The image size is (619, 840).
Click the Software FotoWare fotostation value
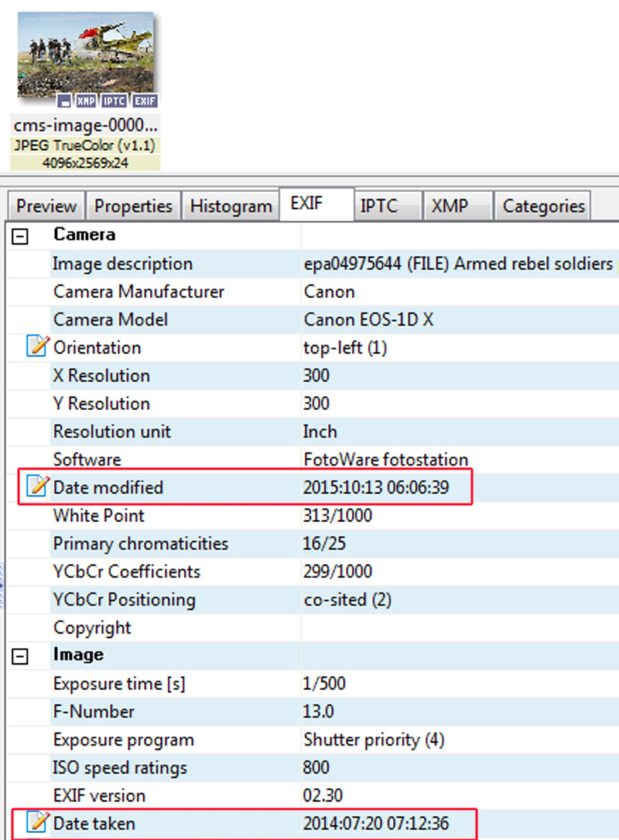pyautogui.click(x=386, y=459)
